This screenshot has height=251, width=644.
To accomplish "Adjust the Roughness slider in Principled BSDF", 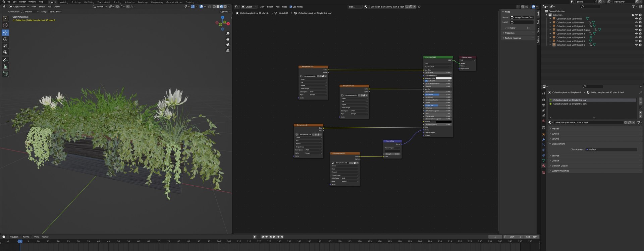I will 438,95.
